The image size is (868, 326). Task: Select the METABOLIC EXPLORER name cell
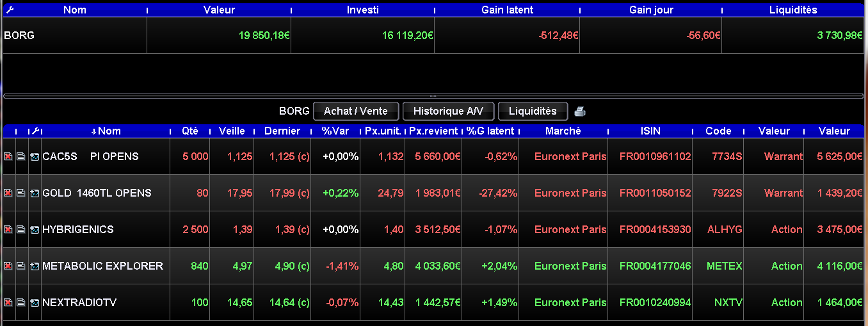106,266
